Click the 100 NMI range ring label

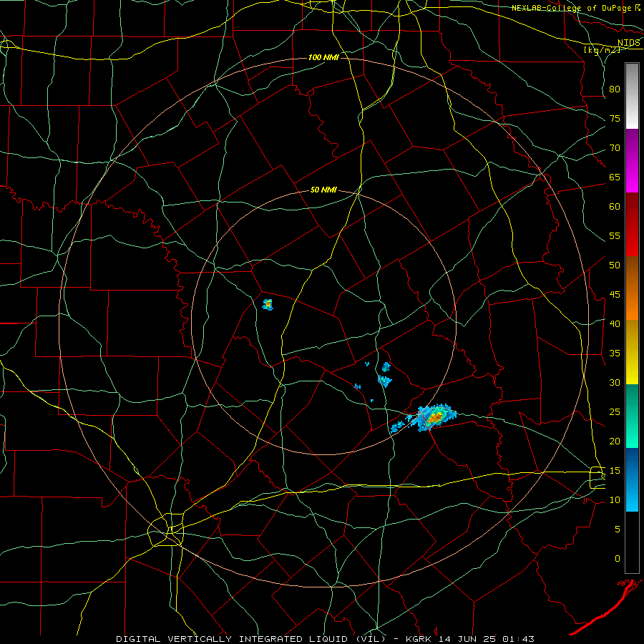(x=323, y=57)
